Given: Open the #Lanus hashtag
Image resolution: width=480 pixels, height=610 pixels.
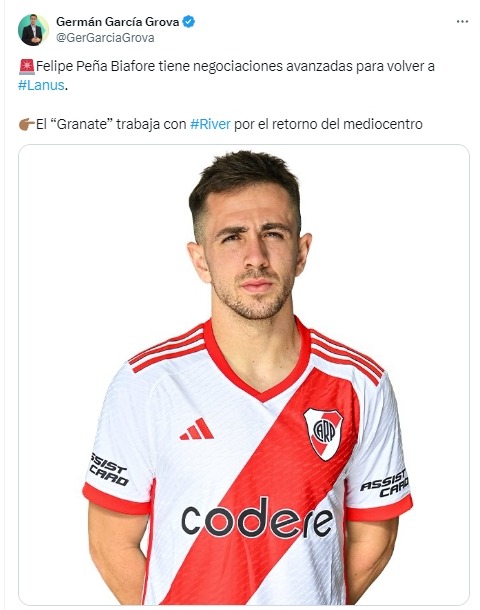Looking at the screenshot, I should (x=41, y=85).
